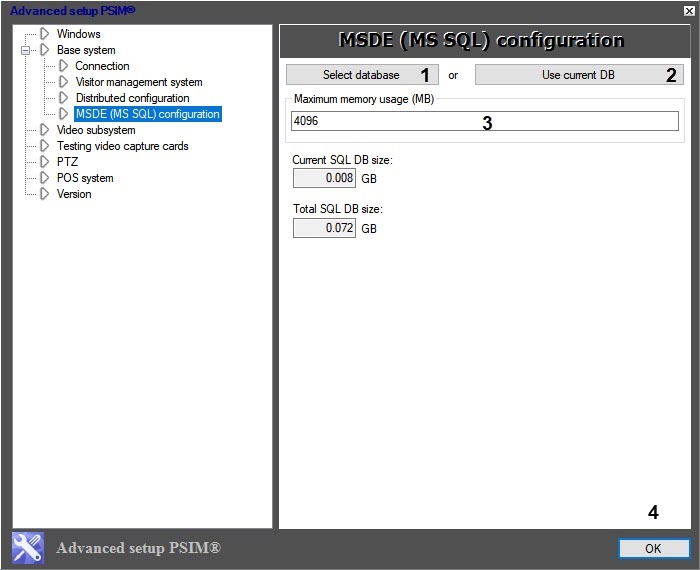Click the Select database button
This screenshot has height=570, width=700.
click(362, 75)
